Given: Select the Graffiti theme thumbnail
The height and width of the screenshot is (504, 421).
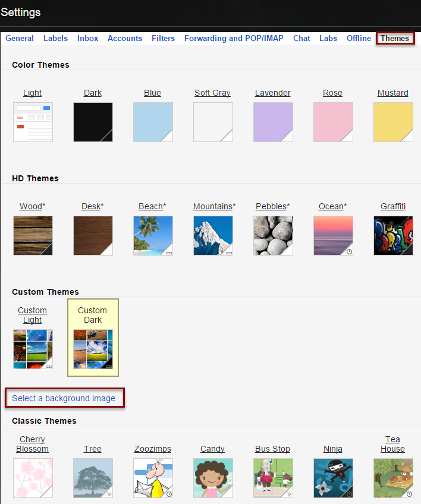Looking at the screenshot, I should point(393,235).
